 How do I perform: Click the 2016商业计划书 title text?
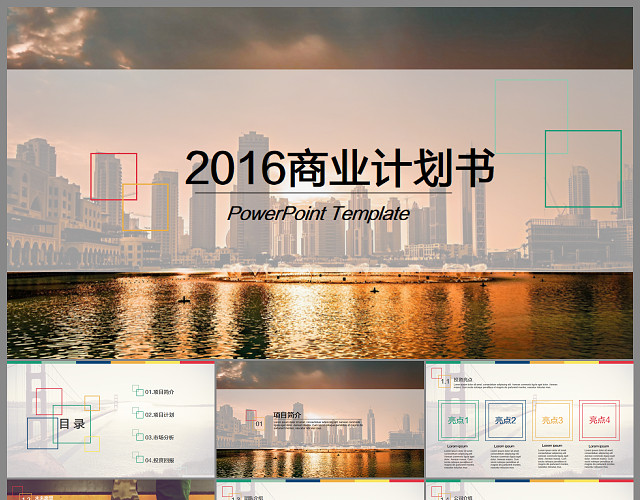point(340,168)
